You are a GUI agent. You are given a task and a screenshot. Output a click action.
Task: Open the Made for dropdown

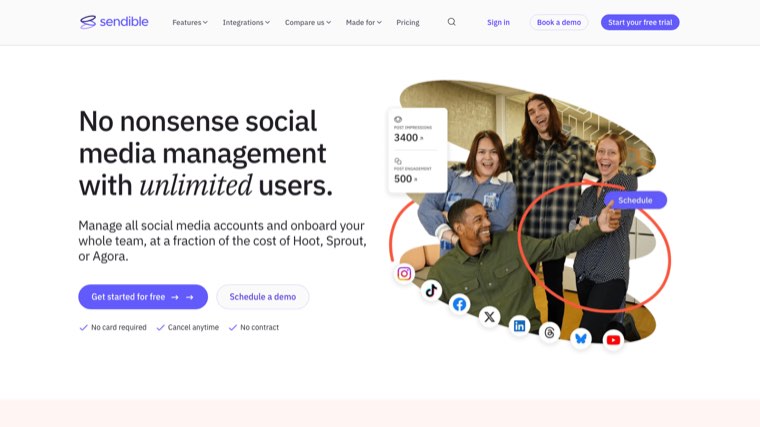[x=364, y=22]
